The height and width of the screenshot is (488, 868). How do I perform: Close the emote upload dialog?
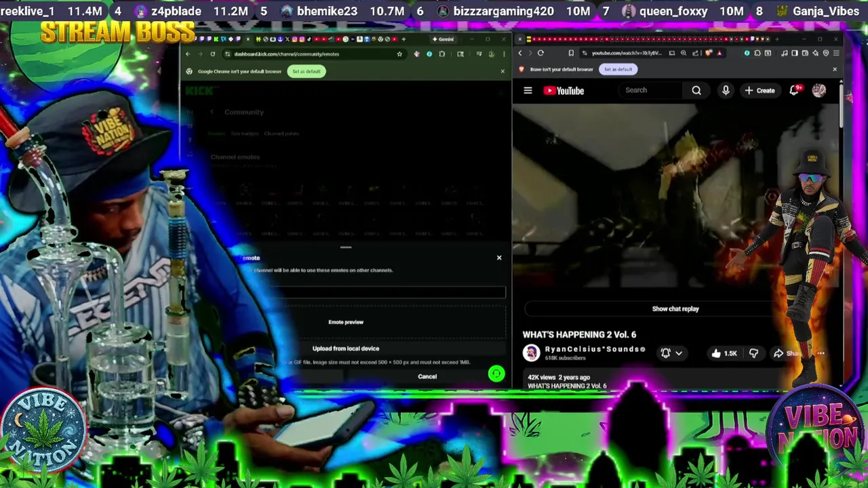tap(499, 258)
